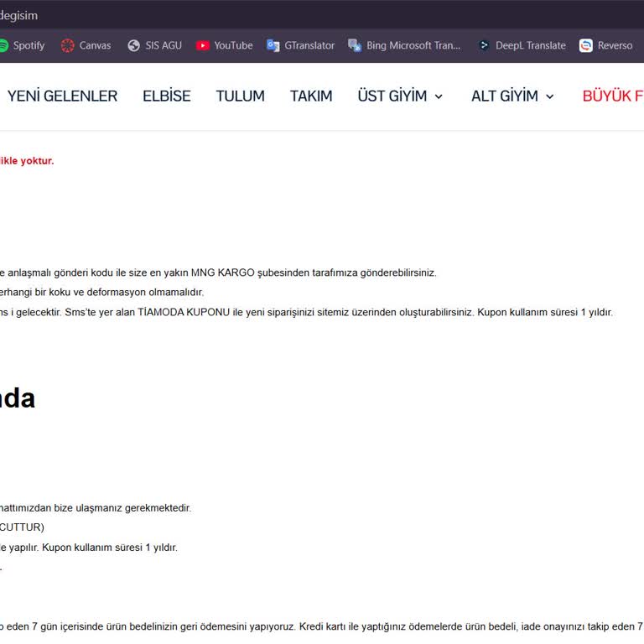Viewport: 644px width, 644px height.
Task: Open the SIS AGU bookmark label
Action: tap(164, 45)
